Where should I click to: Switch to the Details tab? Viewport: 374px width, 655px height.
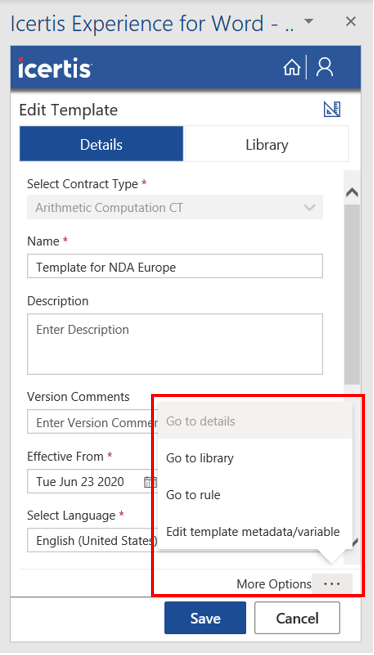101,144
